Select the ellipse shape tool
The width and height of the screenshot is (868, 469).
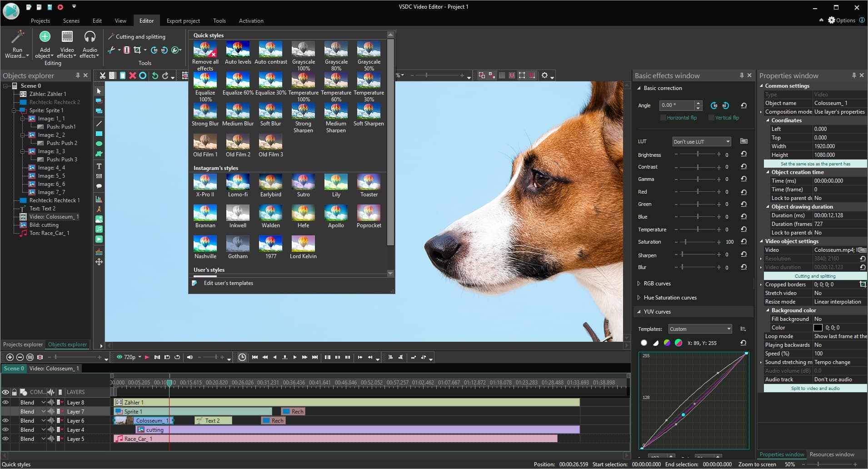tap(99, 144)
